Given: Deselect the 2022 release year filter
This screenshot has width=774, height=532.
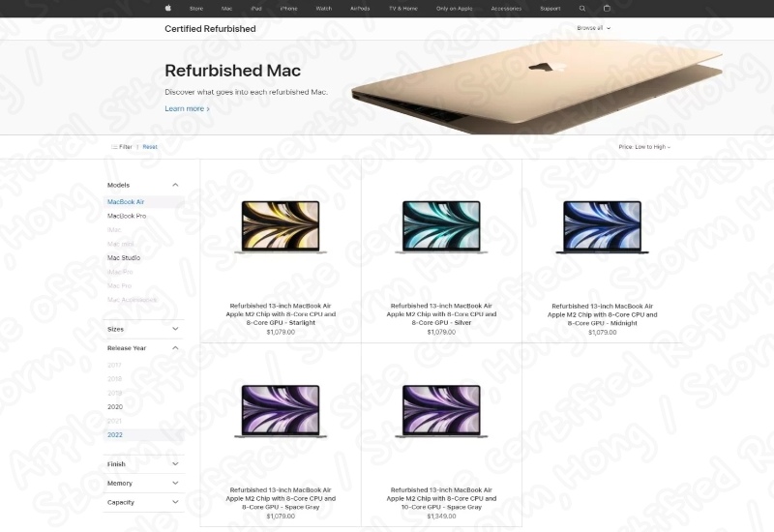Looking at the screenshot, I should pyautogui.click(x=115, y=434).
